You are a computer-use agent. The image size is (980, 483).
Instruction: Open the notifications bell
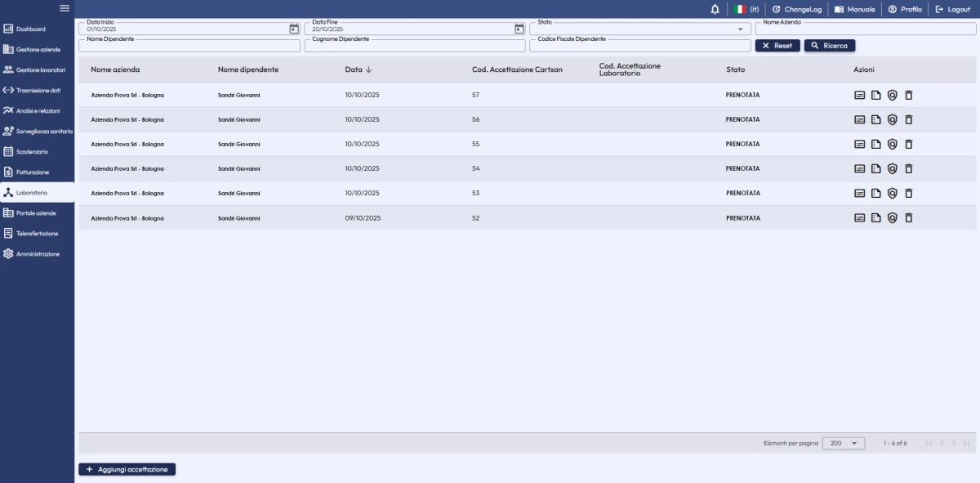pyautogui.click(x=715, y=9)
